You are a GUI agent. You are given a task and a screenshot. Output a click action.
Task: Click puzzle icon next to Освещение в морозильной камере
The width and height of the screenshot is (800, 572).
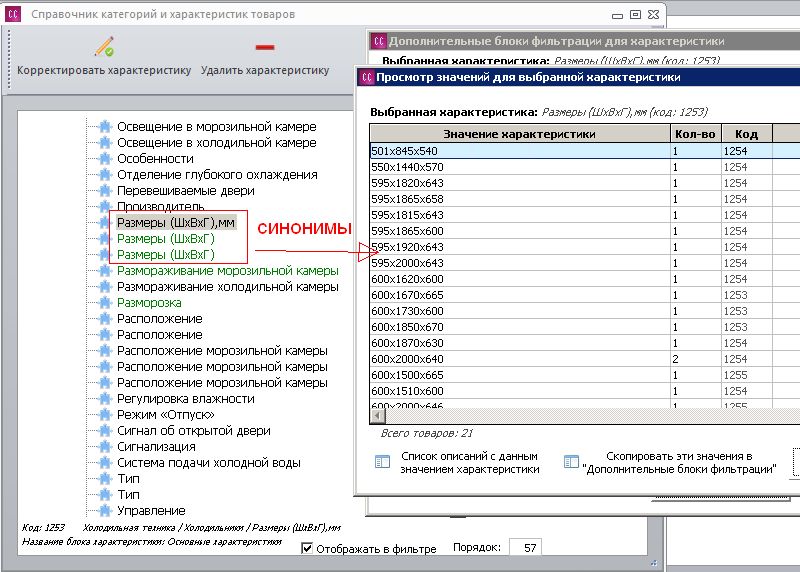[105, 127]
